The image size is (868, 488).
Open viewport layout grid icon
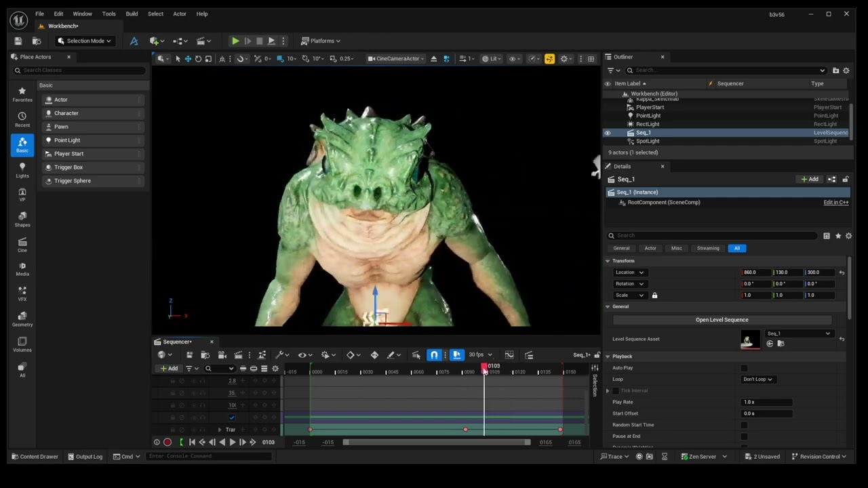591,59
